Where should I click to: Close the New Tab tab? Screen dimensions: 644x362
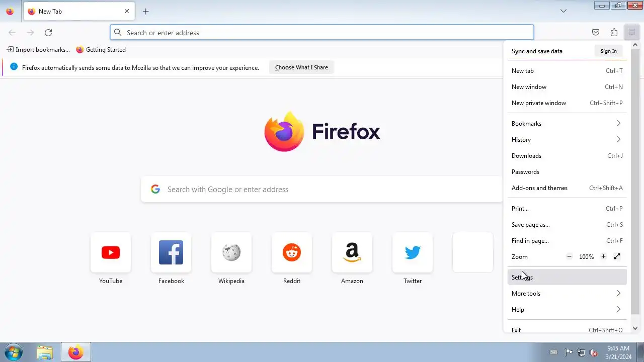(x=127, y=11)
